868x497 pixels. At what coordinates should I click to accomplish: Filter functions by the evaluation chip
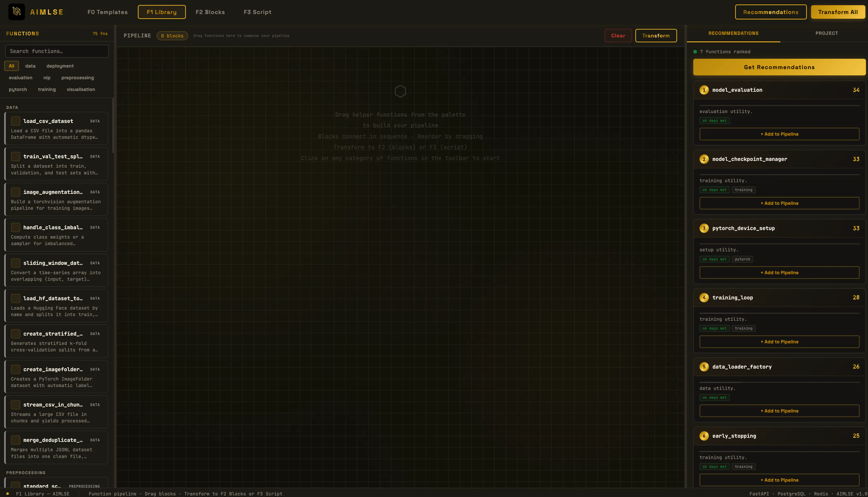point(21,77)
